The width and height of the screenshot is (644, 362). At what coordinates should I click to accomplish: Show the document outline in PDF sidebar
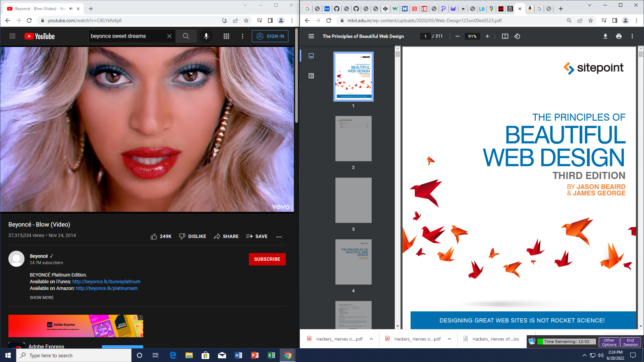click(x=311, y=76)
